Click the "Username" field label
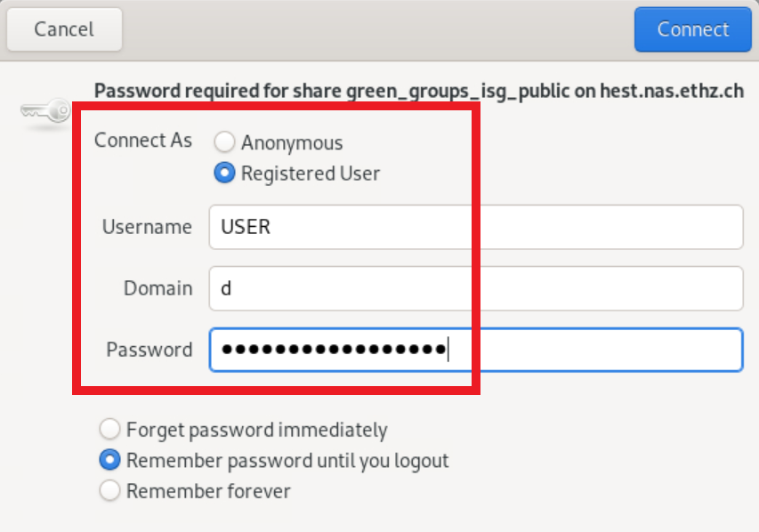Viewport: 759px width, 532px height. click(x=147, y=227)
